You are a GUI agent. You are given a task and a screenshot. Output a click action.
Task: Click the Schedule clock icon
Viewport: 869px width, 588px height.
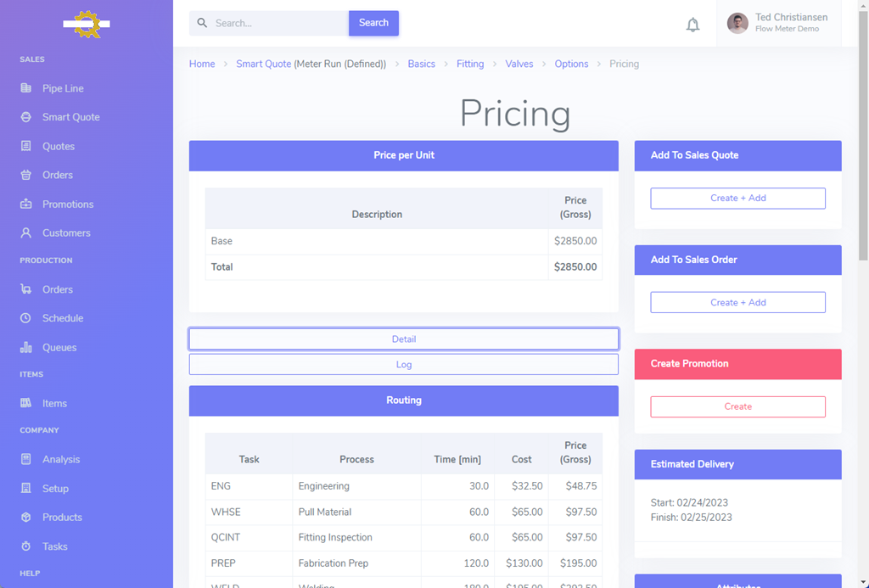[26, 318]
